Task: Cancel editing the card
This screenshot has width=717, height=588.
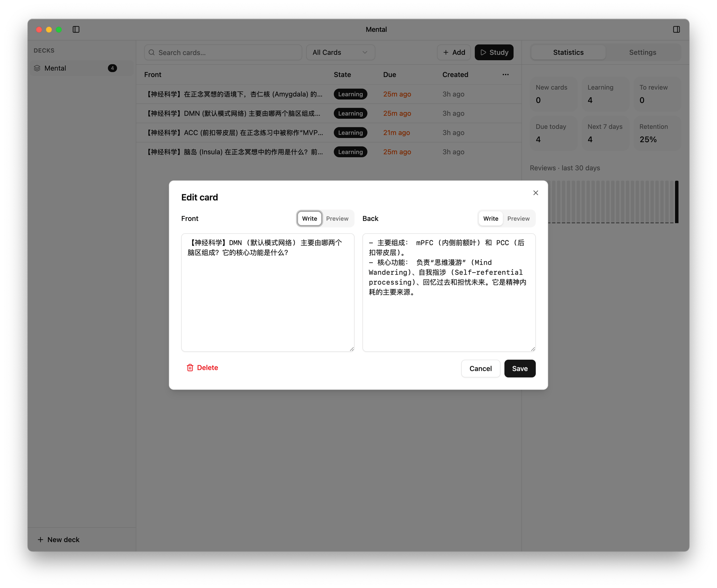Action: 480,368
